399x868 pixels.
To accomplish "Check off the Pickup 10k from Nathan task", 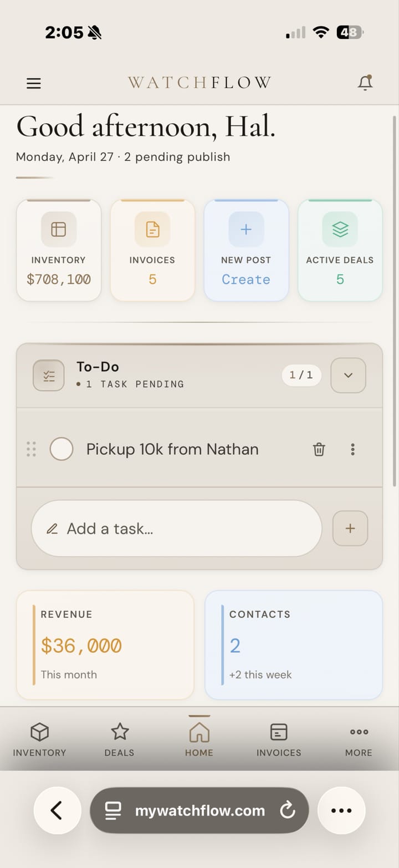I will [x=62, y=449].
